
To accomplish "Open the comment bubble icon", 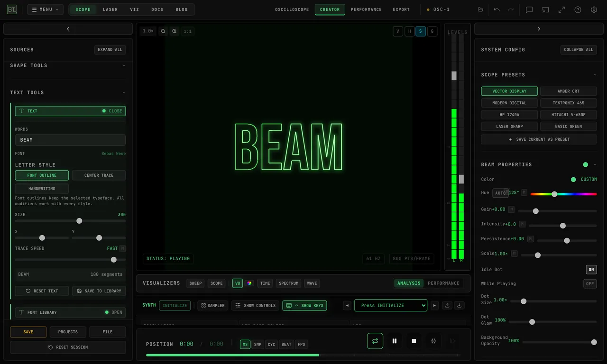I will click(x=529, y=9).
